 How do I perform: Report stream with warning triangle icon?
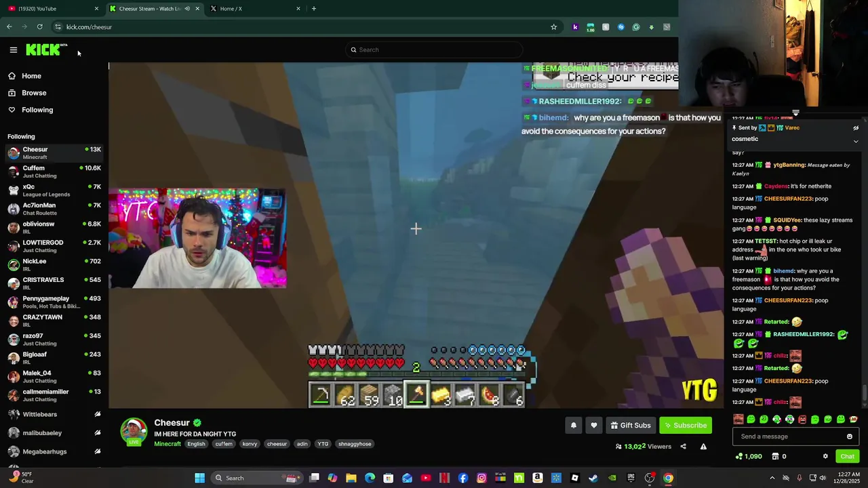(703, 447)
